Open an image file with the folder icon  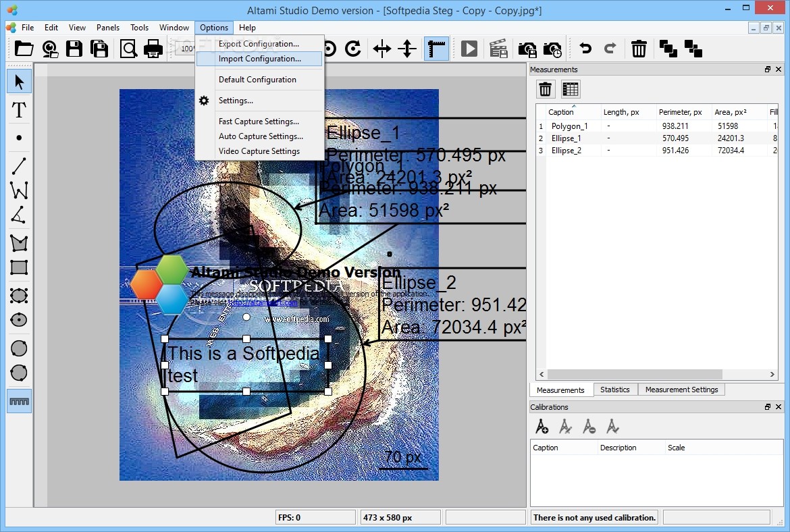pyautogui.click(x=24, y=49)
